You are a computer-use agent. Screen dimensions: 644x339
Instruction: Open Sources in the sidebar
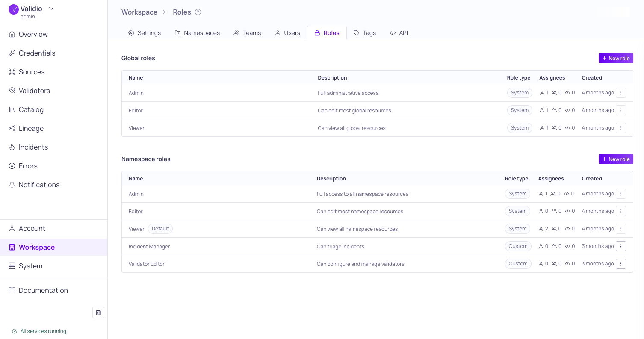click(x=53, y=72)
